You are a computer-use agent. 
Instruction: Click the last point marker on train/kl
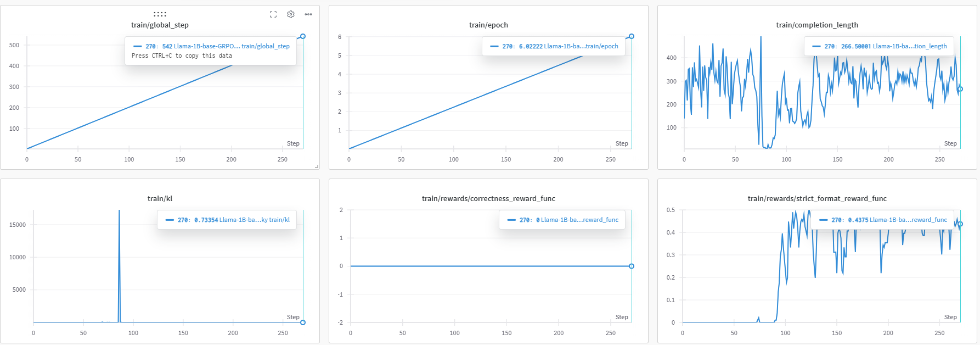303,322
